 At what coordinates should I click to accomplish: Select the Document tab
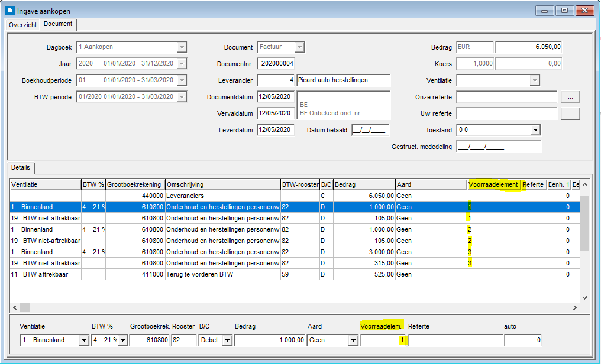tap(58, 24)
